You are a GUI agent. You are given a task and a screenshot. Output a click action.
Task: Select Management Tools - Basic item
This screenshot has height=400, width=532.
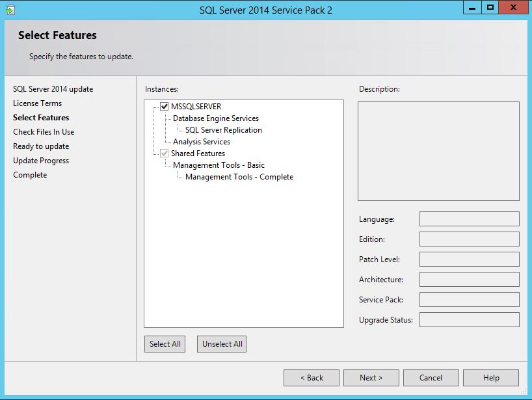(x=219, y=165)
